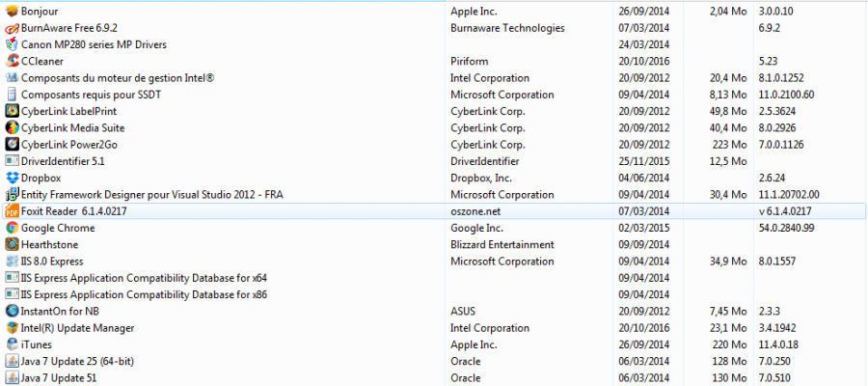Click the IIS Express Compatibility Database x64 icon
The image size is (868, 386).
11,278
